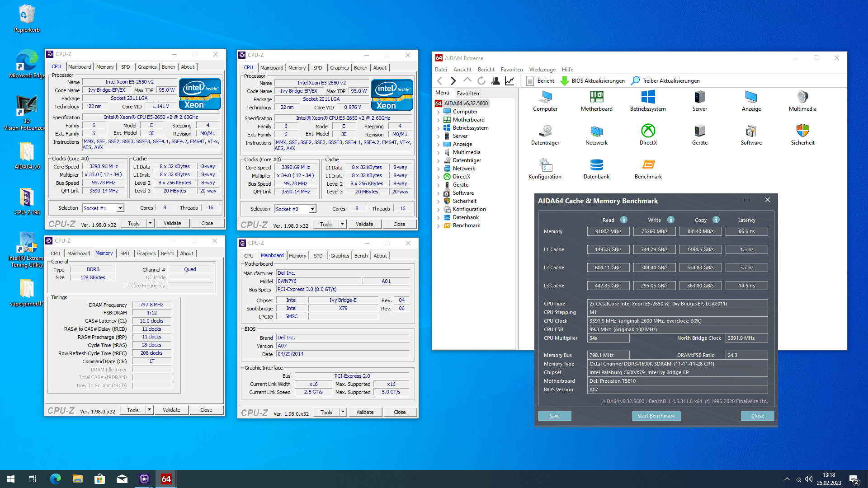Open the Socket #2 selection dropdown
This screenshot has width=868, height=488.
pyautogui.click(x=312, y=209)
